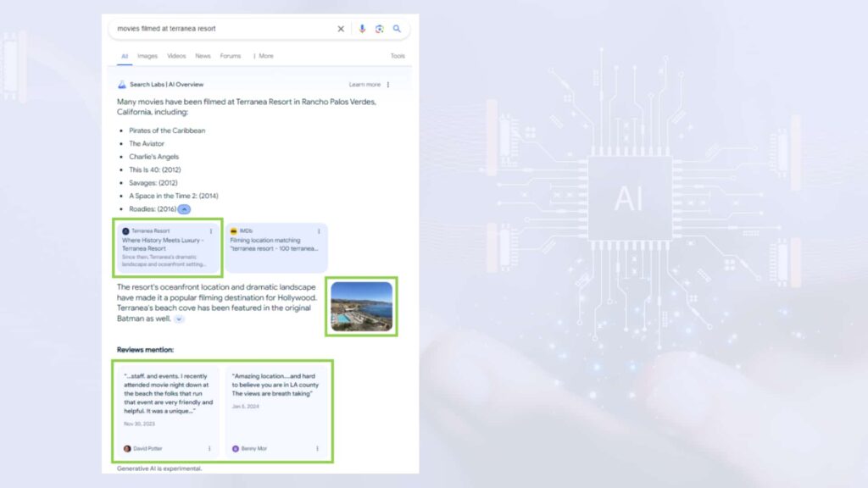Open Google Lens camera search
This screenshot has height=488, width=868.
click(x=379, y=29)
